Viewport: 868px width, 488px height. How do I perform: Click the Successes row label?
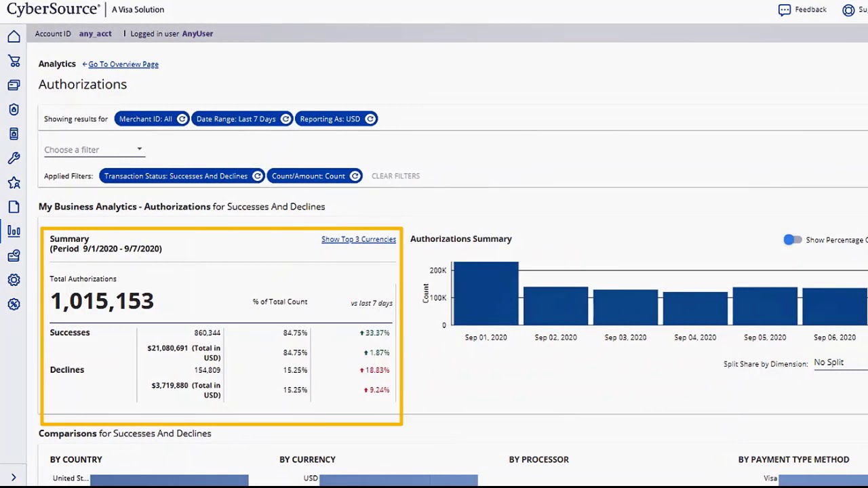[69, 333]
